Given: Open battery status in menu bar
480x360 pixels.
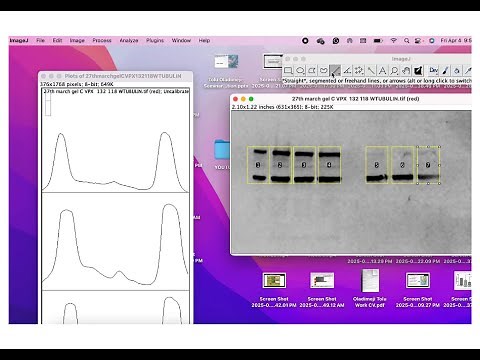Looking at the screenshot, I should click(x=378, y=40).
